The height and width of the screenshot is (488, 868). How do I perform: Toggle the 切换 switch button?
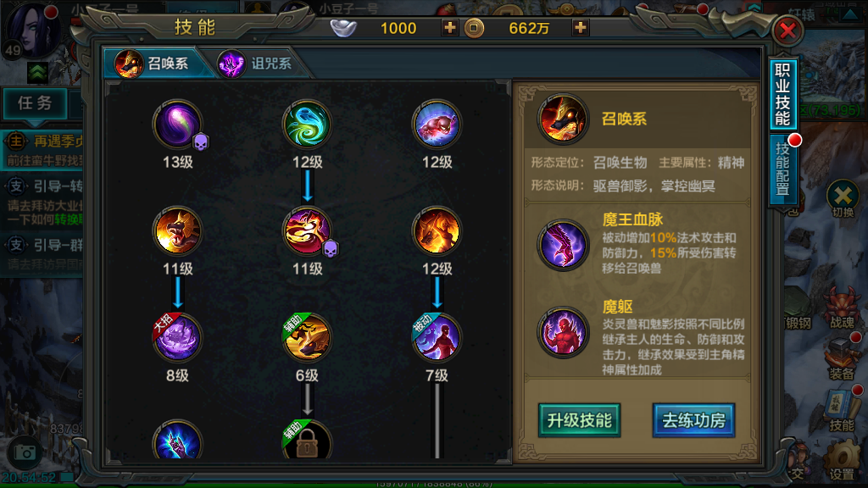coord(843,198)
